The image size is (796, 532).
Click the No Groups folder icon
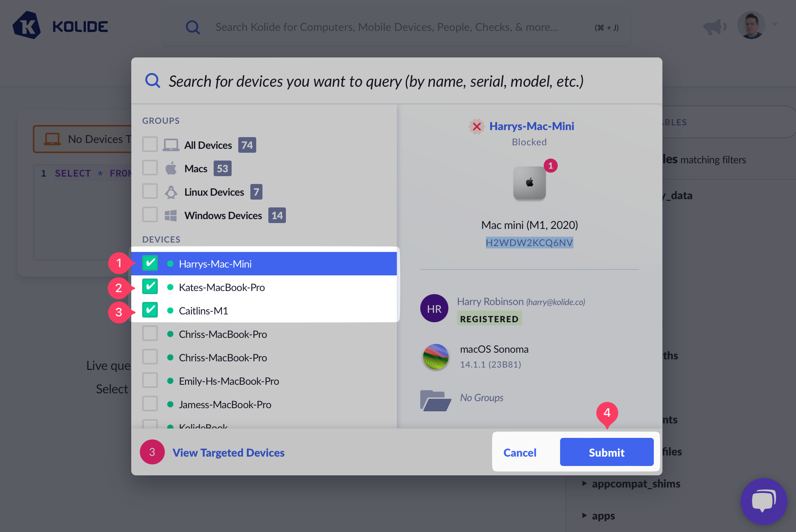[x=435, y=400]
